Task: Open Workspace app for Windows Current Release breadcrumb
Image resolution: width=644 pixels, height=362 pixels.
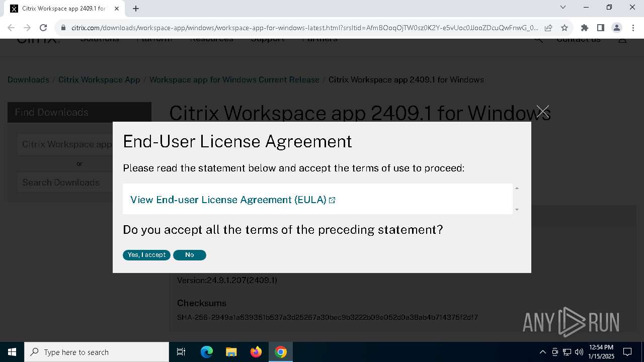Action: pyautogui.click(x=234, y=79)
